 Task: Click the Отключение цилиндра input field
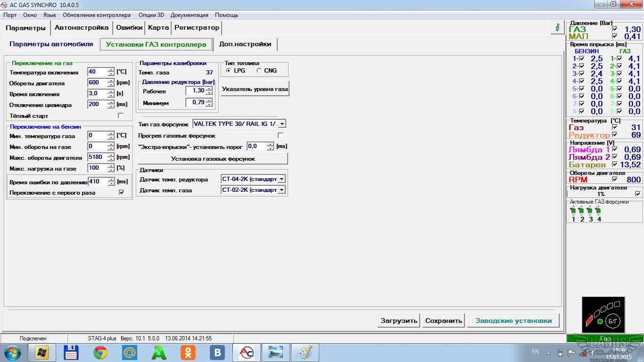tap(98, 104)
